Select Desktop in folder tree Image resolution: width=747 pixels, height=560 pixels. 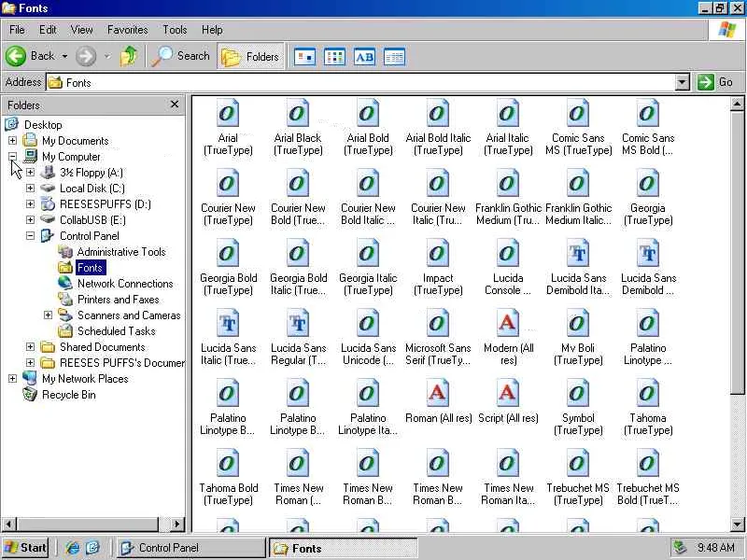pyautogui.click(x=43, y=125)
